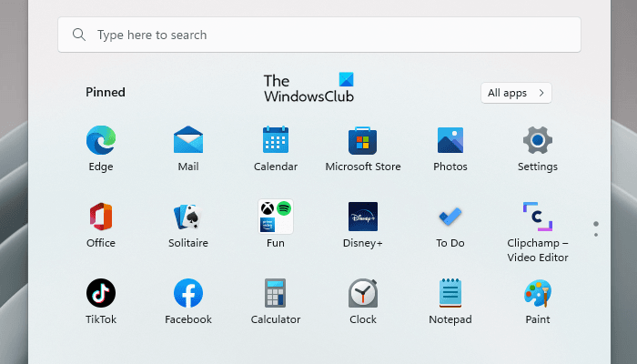Launch the Facebook app
Viewport: 637px width, 364px height.
[188, 293]
